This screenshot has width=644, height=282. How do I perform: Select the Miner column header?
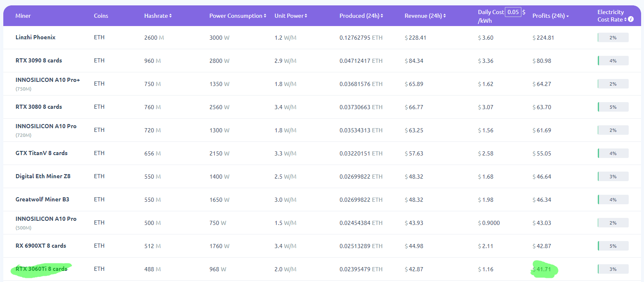pos(23,16)
